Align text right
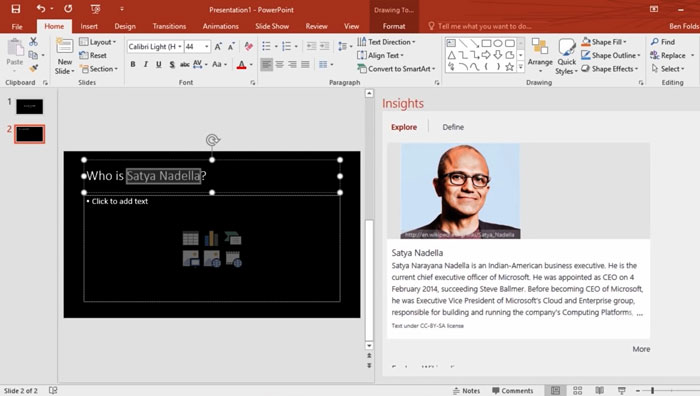This screenshot has width=700, height=396. 292,65
